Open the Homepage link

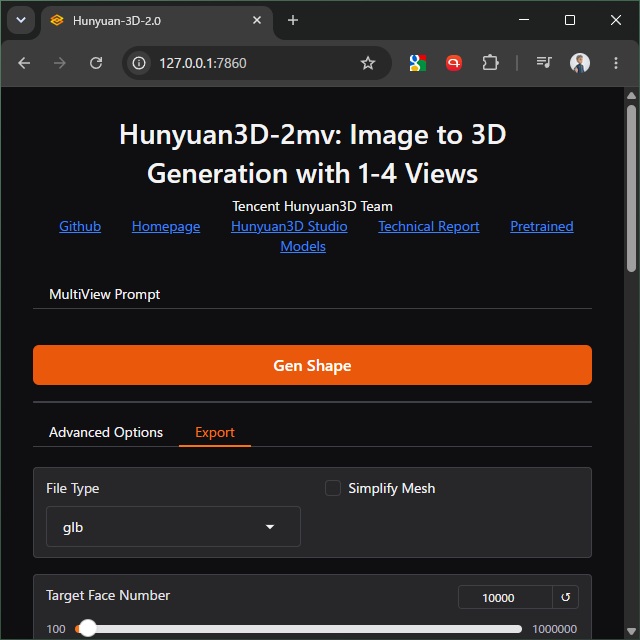pos(166,226)
